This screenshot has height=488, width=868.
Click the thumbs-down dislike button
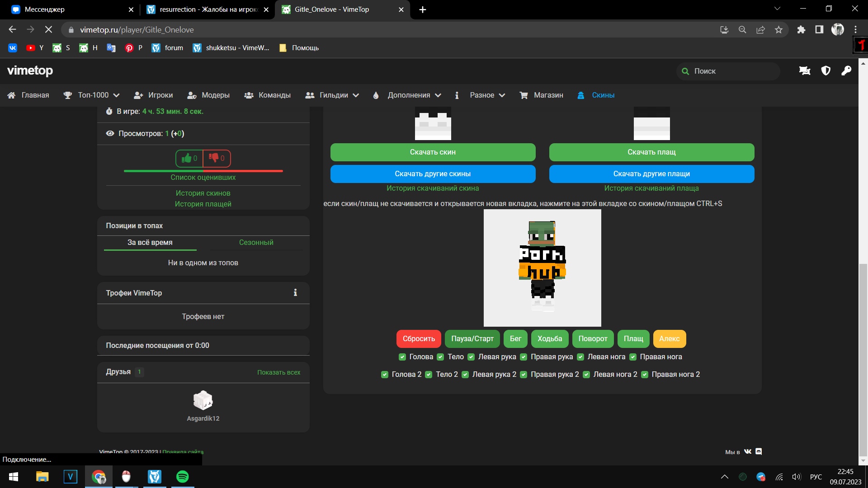click(x=217, y=158)
